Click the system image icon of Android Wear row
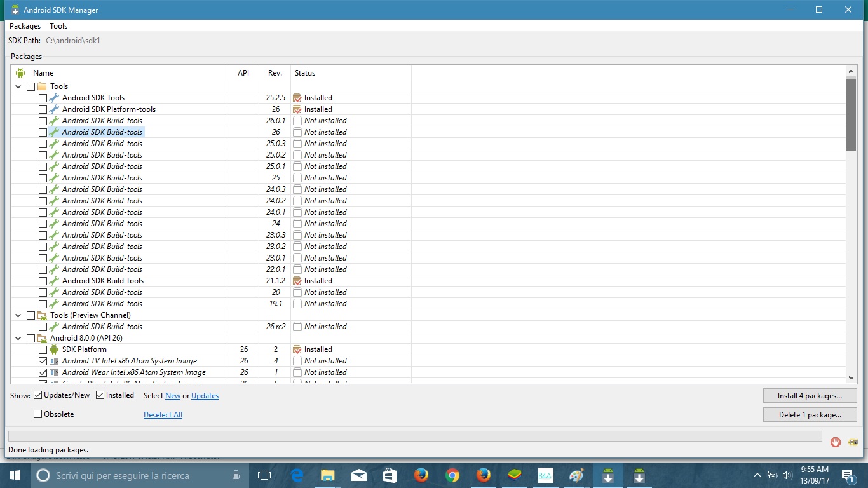The width and height of the screenshot is (868, 488). click(54, 372)
